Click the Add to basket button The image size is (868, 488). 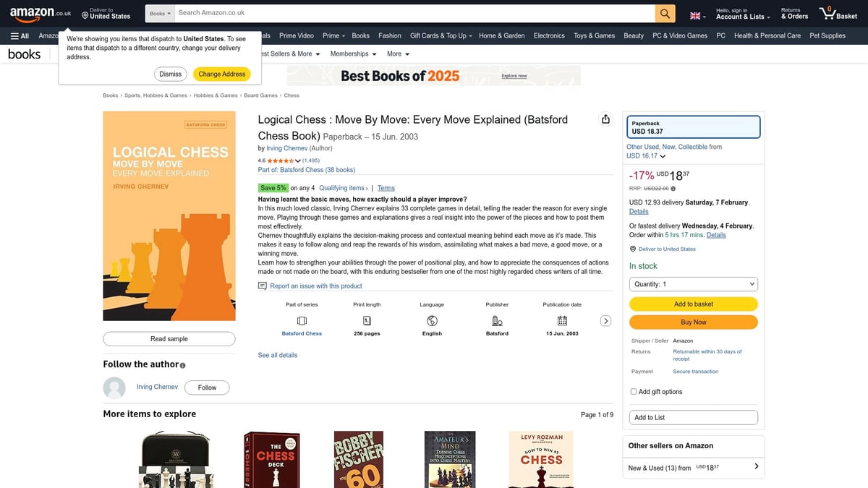point(693,304)
